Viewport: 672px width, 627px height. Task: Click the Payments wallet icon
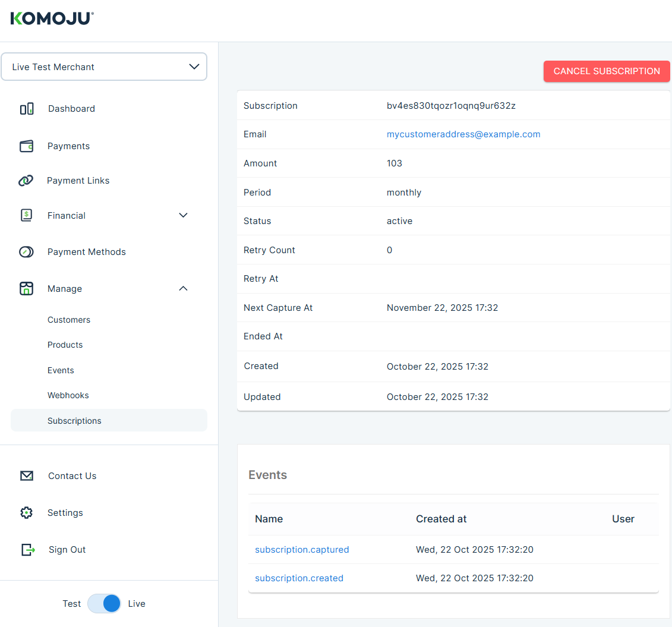tap(27, 146)
